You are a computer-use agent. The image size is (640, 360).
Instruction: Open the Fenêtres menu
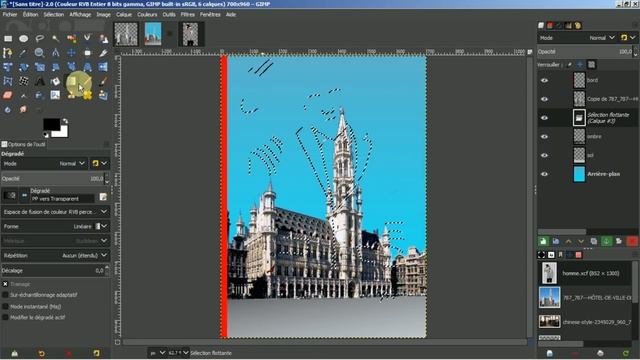[x=210, y=14]
